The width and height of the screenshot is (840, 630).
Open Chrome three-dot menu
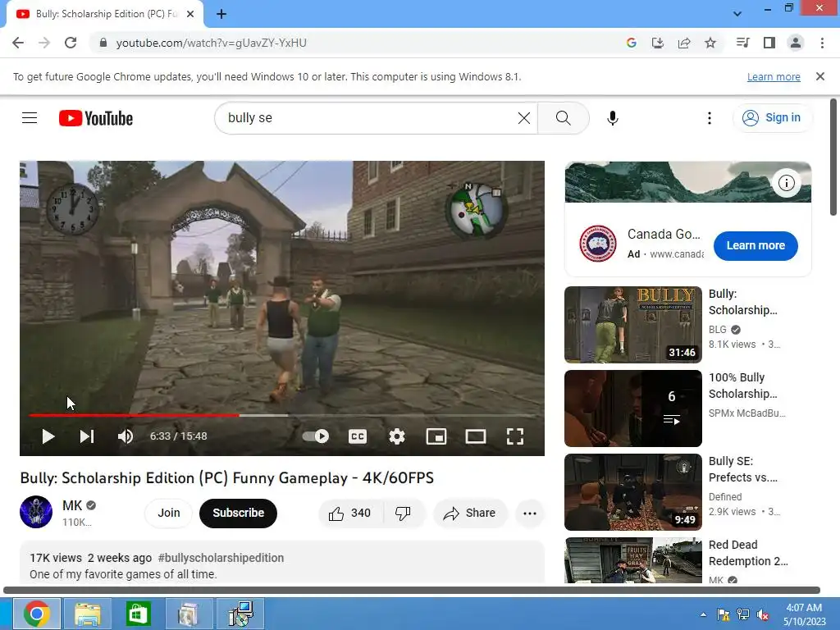click(822, 43)
